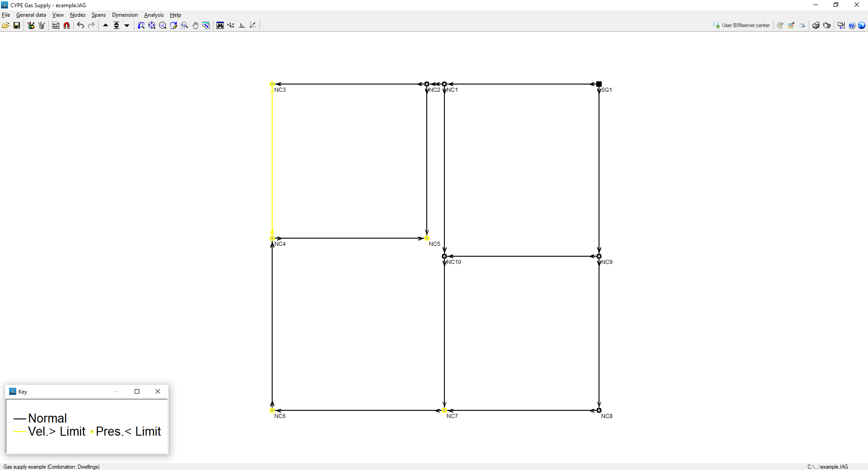Image resolution: width=868 pixels, height=470 pixels.
Task: Select the pan hand tool
Action: (195, 25)
